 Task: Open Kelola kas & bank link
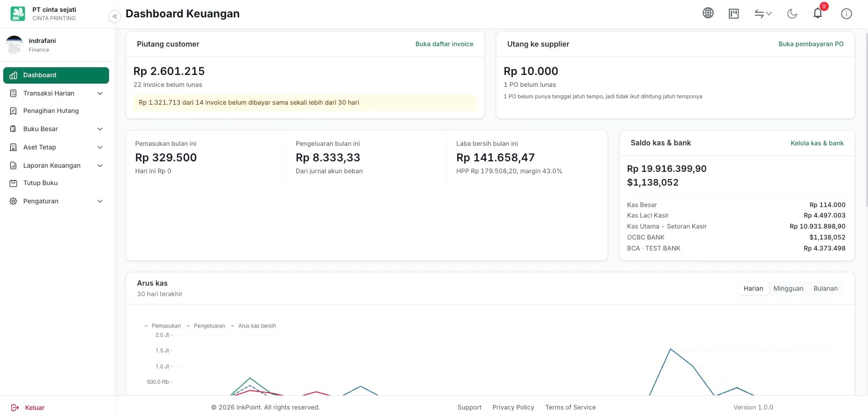click(817, 143)
